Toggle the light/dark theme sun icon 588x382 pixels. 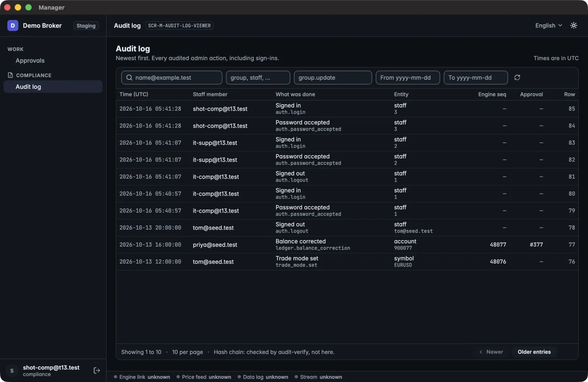[x=573, y=25]
